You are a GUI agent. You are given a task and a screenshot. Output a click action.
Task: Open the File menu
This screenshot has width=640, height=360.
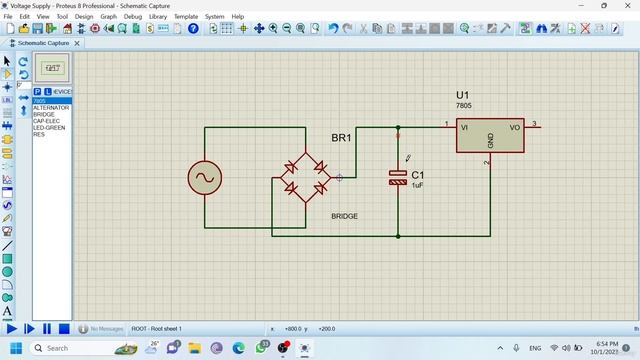point(8,16)
